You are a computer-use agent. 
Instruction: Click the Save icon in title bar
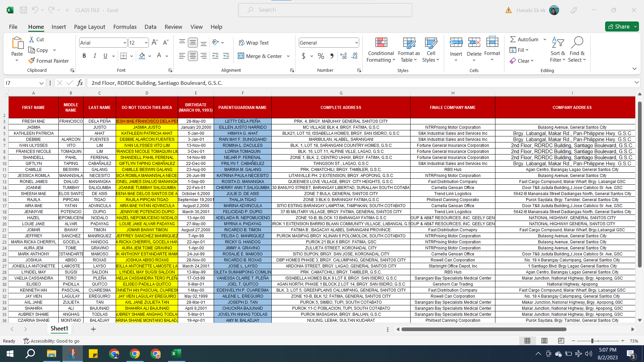(23, 10)
